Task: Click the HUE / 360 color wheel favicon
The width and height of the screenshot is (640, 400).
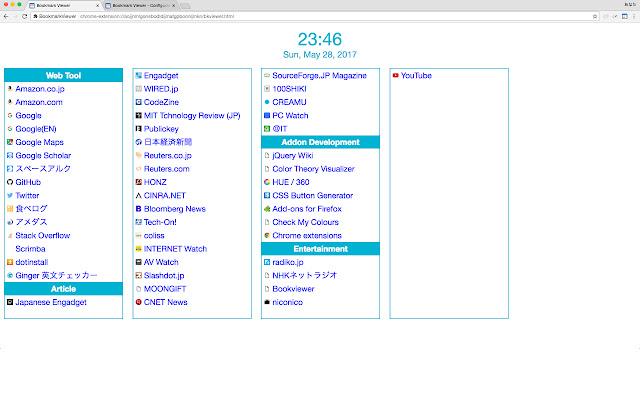Action: pos(267,182)
